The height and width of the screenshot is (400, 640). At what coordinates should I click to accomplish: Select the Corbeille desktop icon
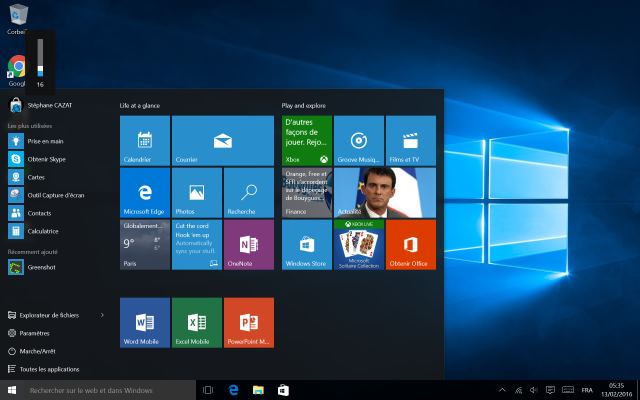coord(18,19)
